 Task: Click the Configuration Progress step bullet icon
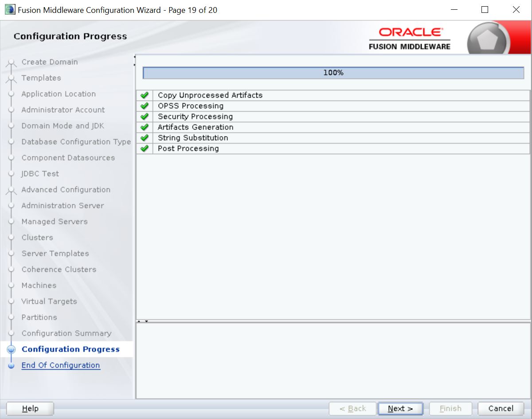point(12,349)
